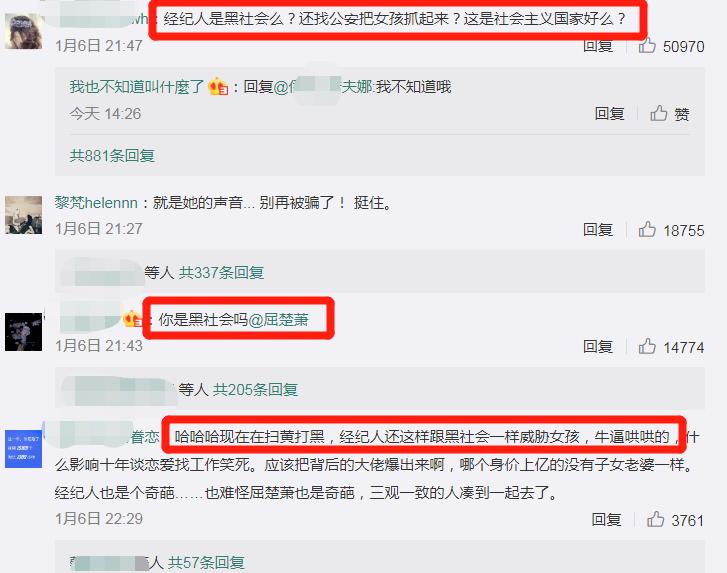Viewport: 727px width, 573px height.
Task: Click the crown badge before 你是黑社会吗
Action: pos(132,318)
